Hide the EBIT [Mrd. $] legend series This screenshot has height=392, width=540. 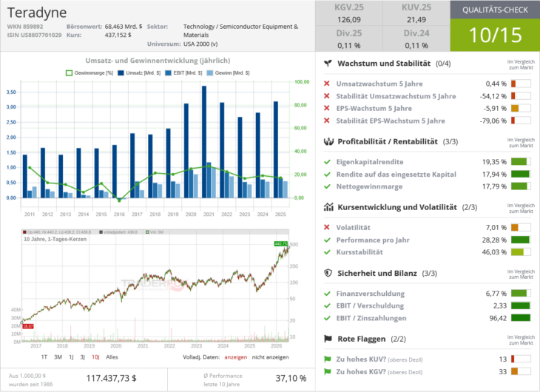point(183,73)
